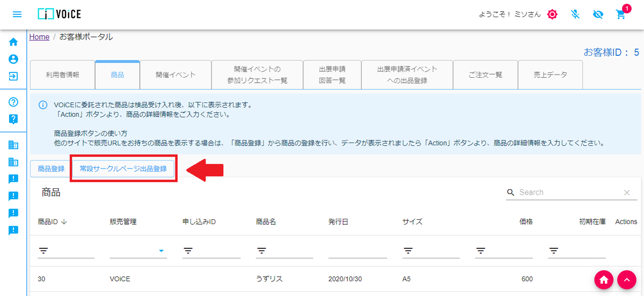The height and width of the screenshot is (296, 644).
Task: Click the upper building icon in sidebar
Action: click(13, 145)
